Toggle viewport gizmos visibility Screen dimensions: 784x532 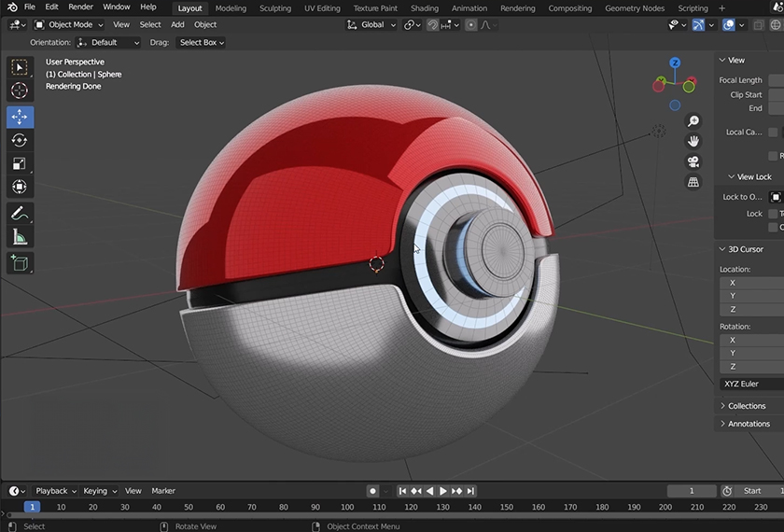pos(698,24)
